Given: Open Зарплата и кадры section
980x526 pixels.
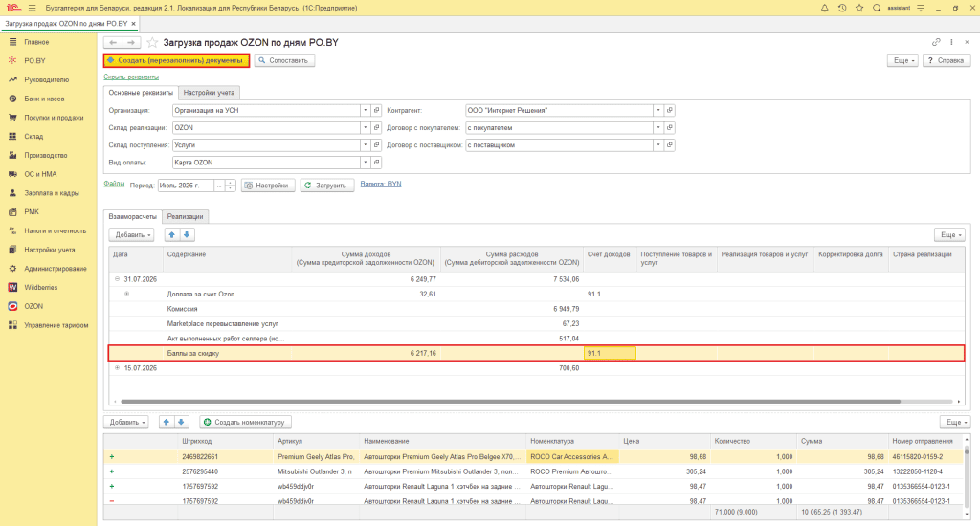Looking at the screenshot, I should [x=52, y=193].
